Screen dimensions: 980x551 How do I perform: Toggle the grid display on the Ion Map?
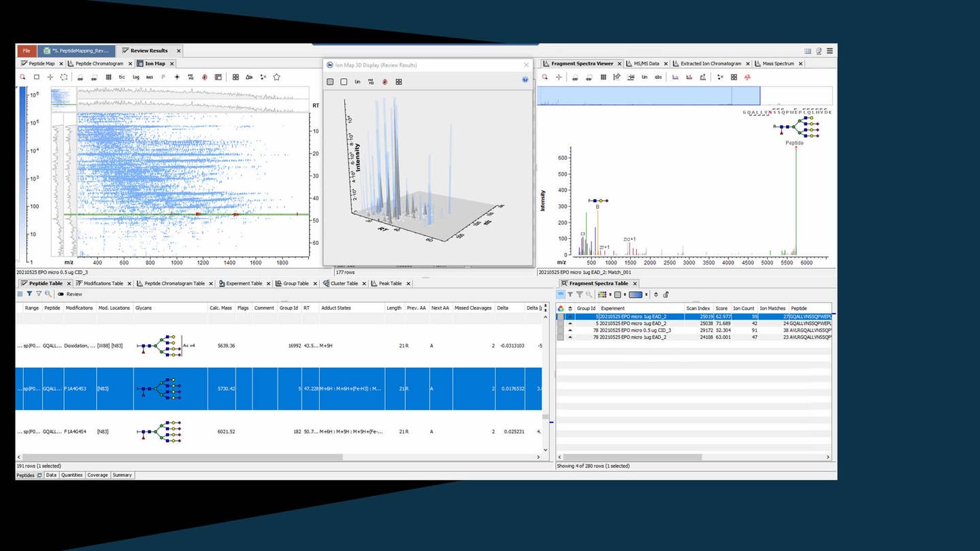[108, 77]
